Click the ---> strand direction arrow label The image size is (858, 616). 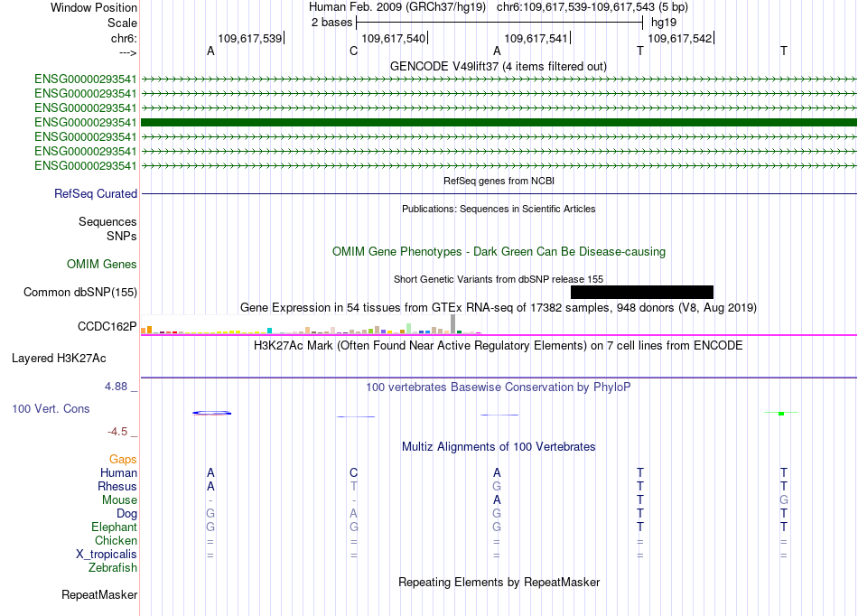click(127, 52)
